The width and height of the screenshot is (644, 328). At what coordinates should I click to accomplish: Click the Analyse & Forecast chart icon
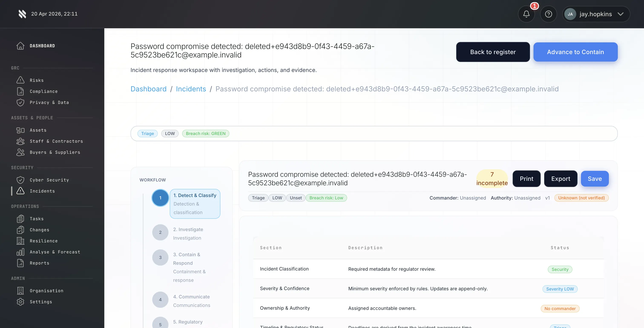coord(20,252)
